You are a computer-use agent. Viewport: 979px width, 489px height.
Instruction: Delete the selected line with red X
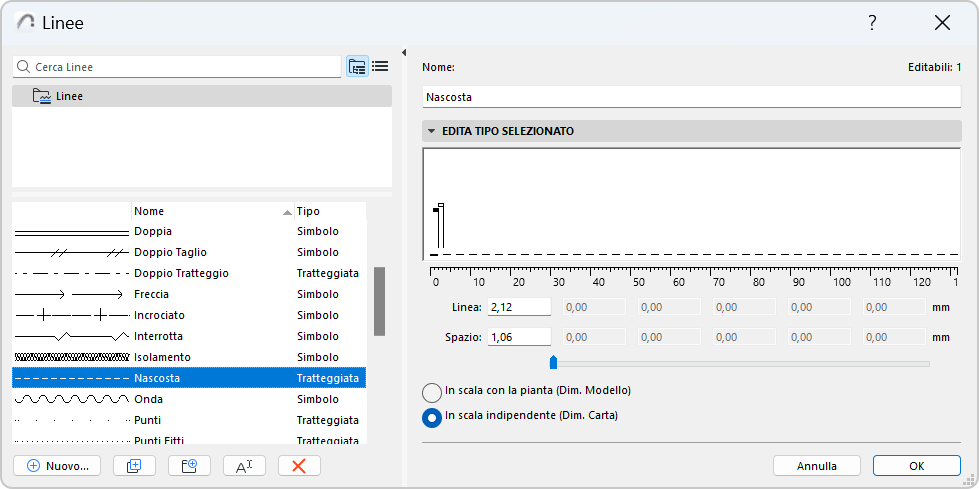pyautogui.click(x=299, y=466)
